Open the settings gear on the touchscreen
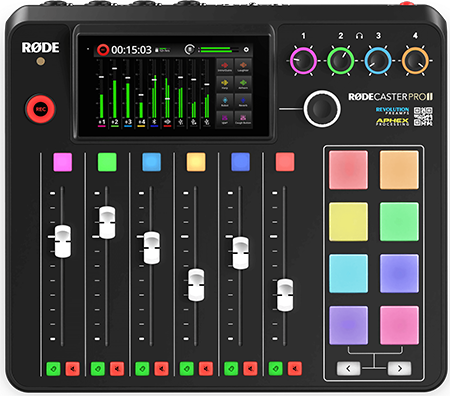Image resolution: width=450 pixels, height=396 pixels. [x=246, y=50]
